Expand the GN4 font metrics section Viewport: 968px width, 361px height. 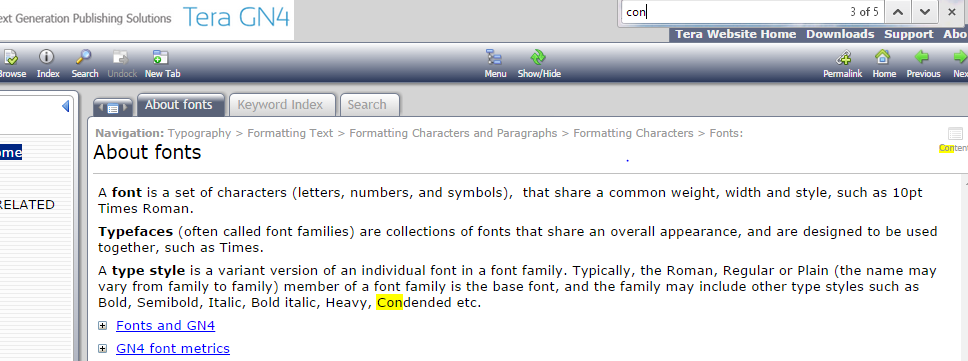pos(103,349)
